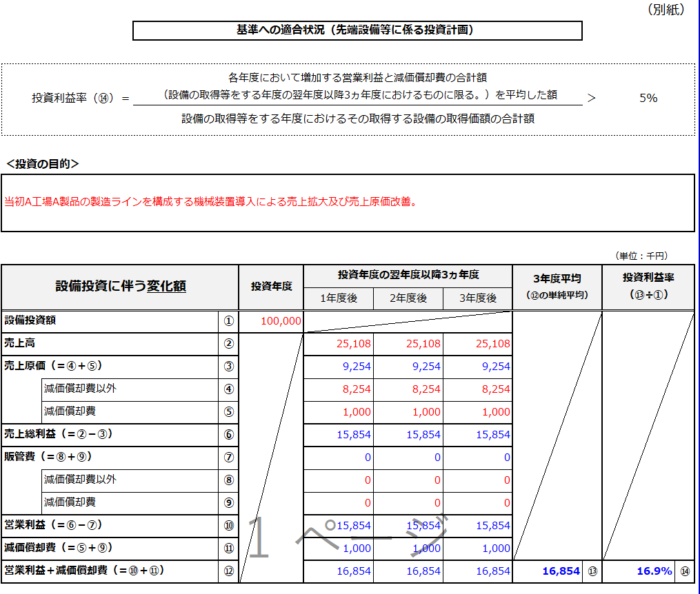The height and width of the screenshot is (594, 700).
Task: Select the 1年度後 column header
Action: tap(339, 298)
